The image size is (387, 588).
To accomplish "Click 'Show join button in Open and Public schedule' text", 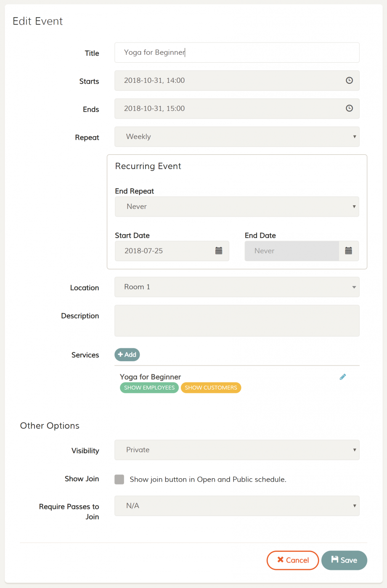I will point(208,479).
